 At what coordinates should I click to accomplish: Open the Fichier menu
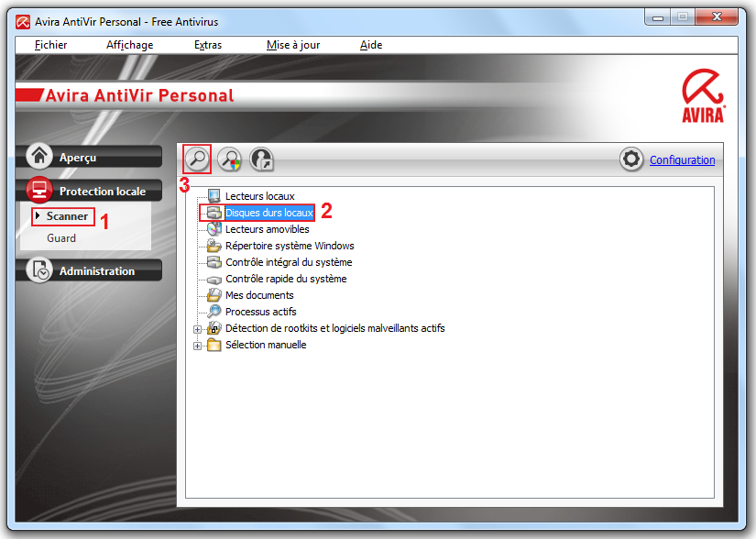click(x=50, y=44)
